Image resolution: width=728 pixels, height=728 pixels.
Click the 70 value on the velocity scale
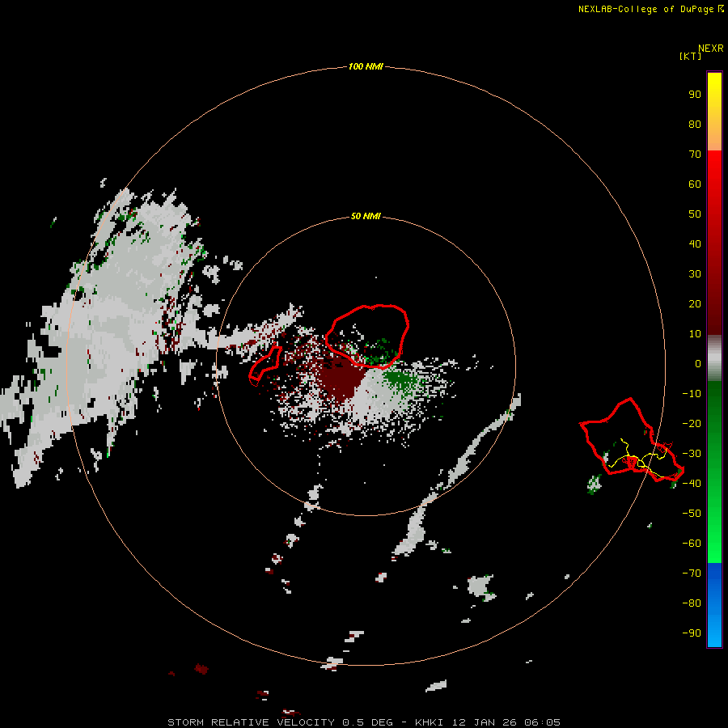695,154
